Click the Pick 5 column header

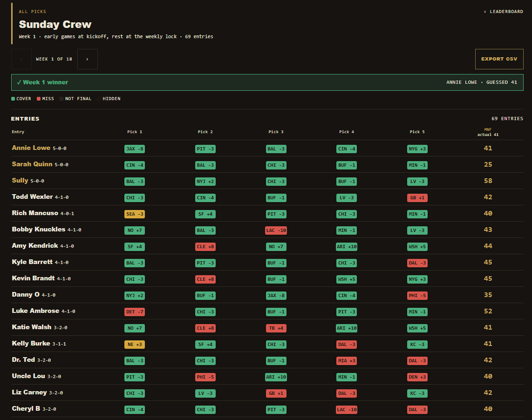point(417,132)
